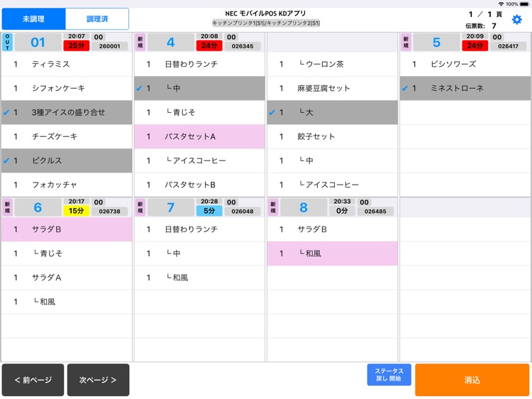Click the 新規 badge on order 4

click(x=140, y=42)
